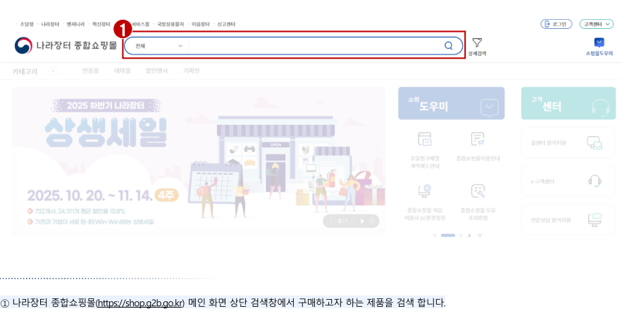
Task: Click the magnifier search icon in search bar
Action: click(x=449, y=46)
